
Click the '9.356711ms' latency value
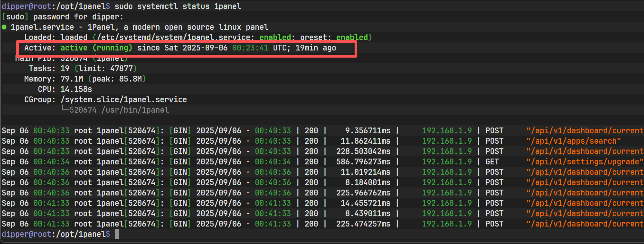pyautogui.click(x=368, y=131)
